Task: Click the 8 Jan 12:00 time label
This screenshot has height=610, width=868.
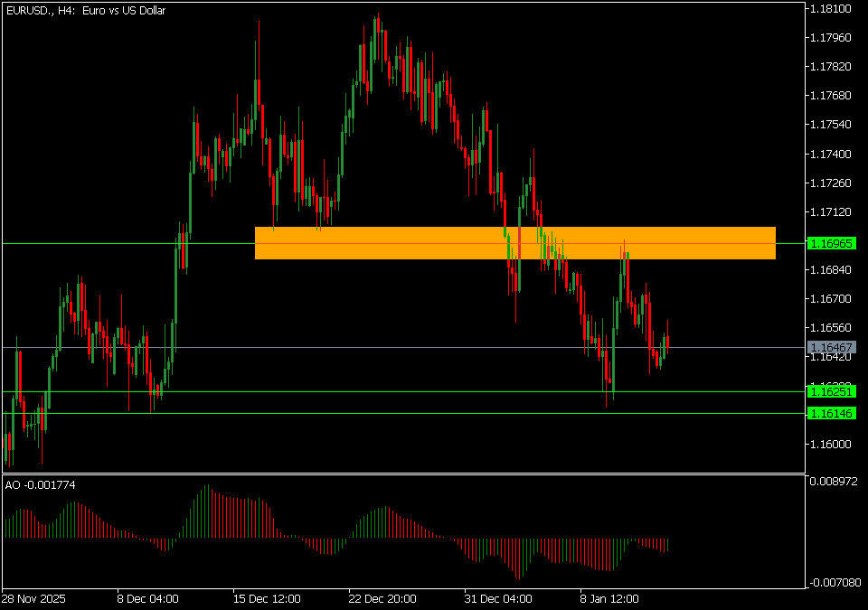Action: (x=609, y=598)
